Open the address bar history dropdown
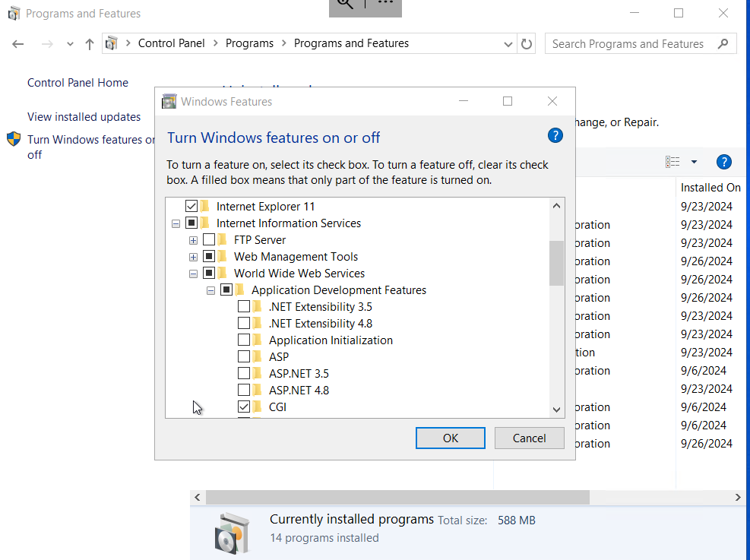 (x=508, y=45)
